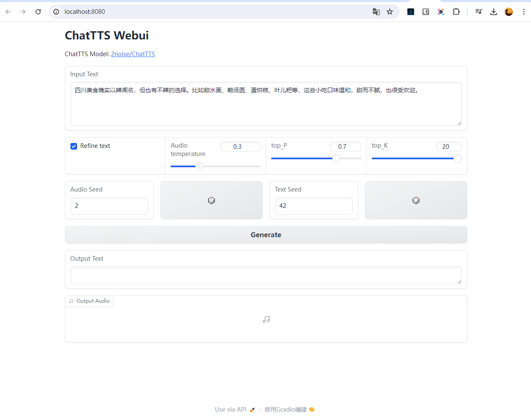Randomize Audio Seed with dice button
Viewport: 531px width, 420px height.
point(212,200)
